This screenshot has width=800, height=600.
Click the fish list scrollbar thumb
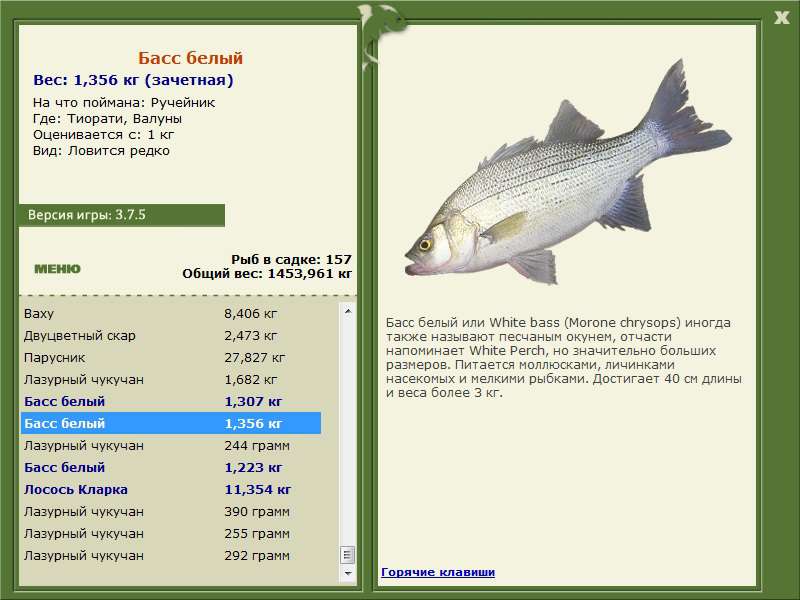click(x=348, y=555)
